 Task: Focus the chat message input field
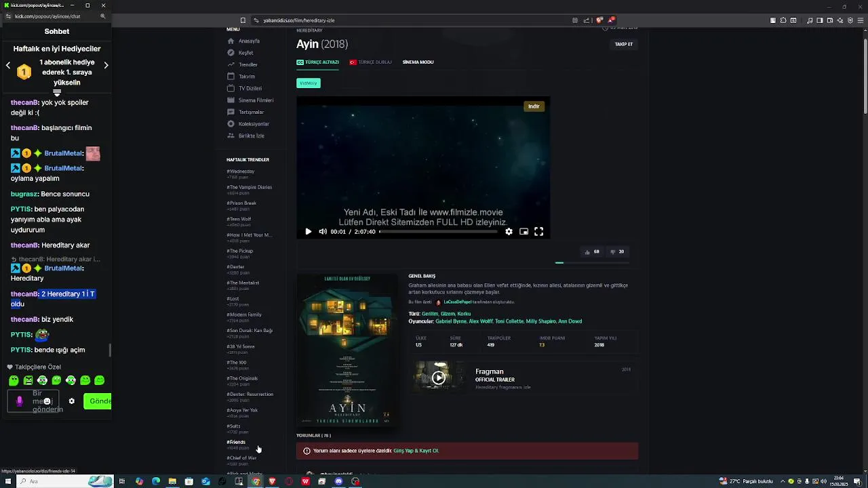33,401
